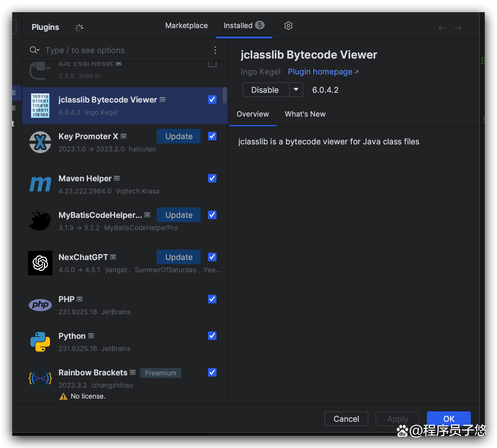Open the What's New tab
Screen dimensions: 497x448
[x=305, y=114]
